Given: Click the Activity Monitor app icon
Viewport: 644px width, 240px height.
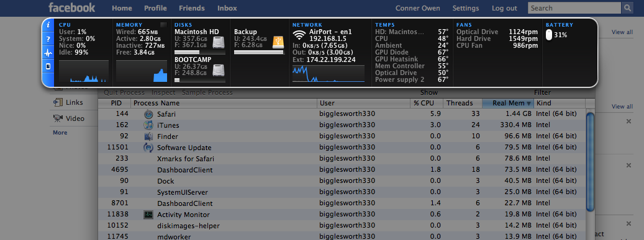Looking at the screenshot, I should tap(148, 215).
